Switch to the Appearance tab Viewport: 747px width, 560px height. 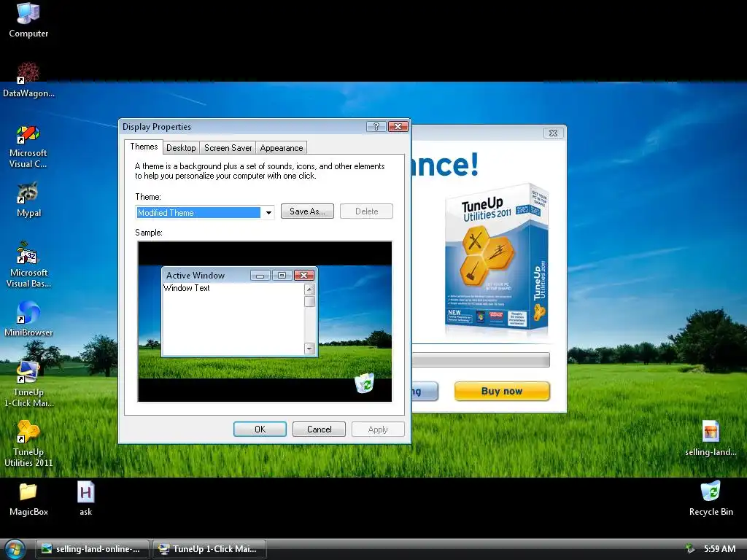point(281,147)
